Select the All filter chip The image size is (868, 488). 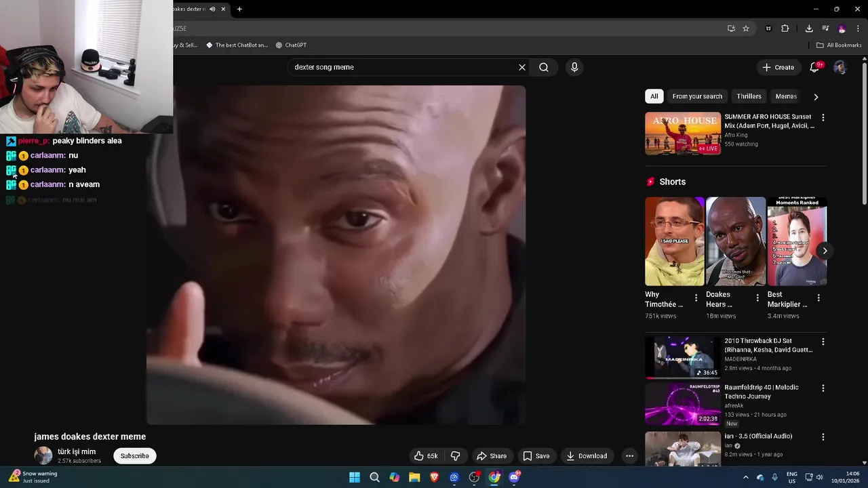point(654,96)
